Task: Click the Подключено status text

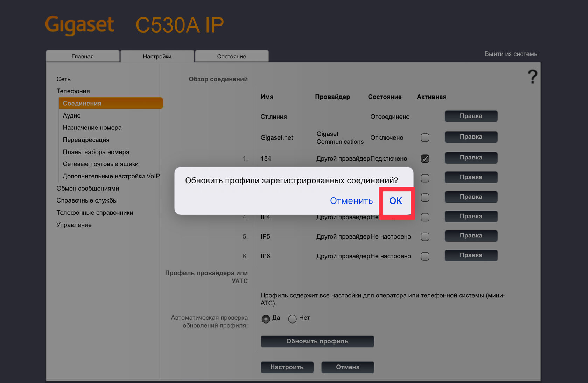Action: coord(389,158)
